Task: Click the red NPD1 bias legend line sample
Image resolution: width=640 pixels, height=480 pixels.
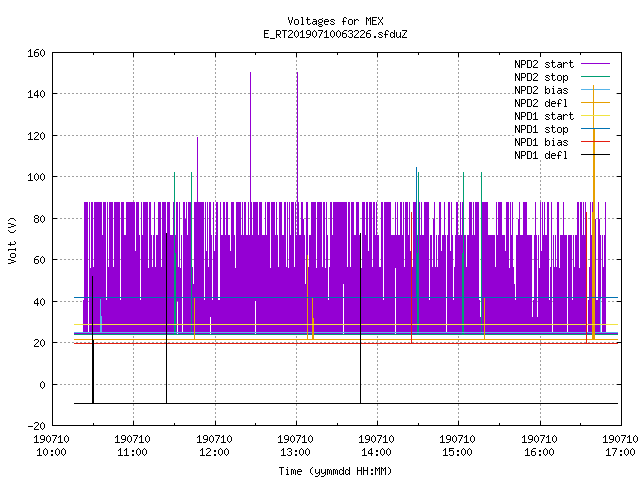Action: [596, 142]
